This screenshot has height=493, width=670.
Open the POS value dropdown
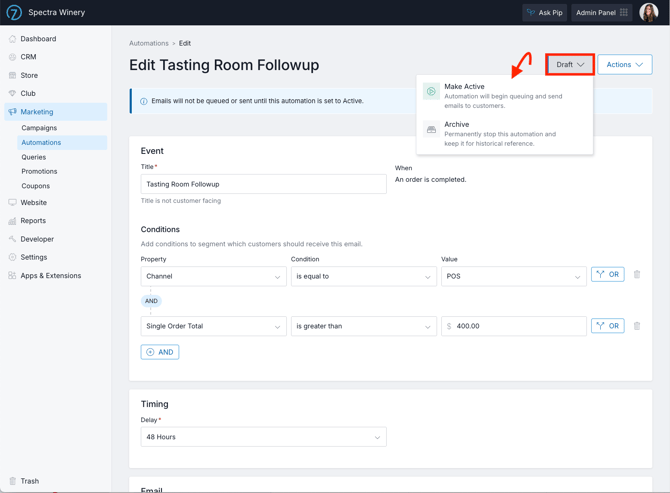[514, 276]
